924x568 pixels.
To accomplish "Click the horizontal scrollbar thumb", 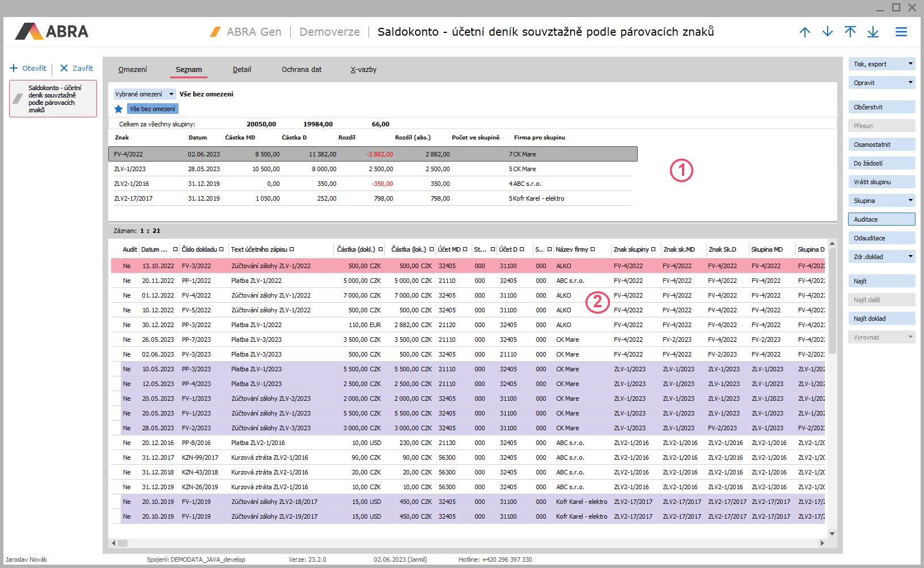I will (x=122, y=543).
